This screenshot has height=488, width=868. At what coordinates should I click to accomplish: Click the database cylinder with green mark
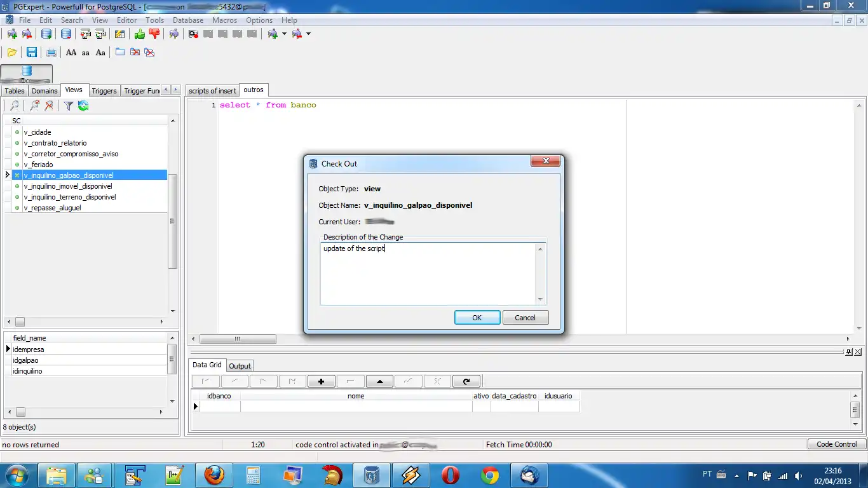coord(46,34)
